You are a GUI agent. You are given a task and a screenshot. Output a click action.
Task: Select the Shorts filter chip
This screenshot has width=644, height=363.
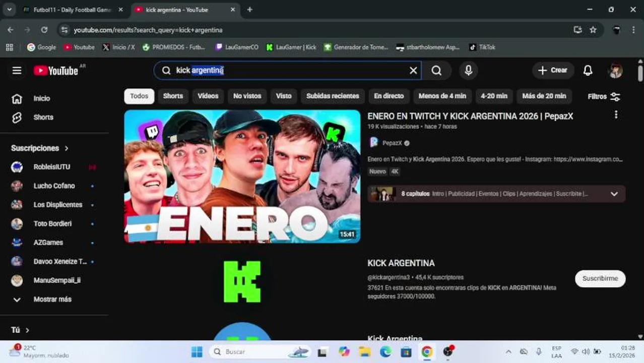pos(173,96)
